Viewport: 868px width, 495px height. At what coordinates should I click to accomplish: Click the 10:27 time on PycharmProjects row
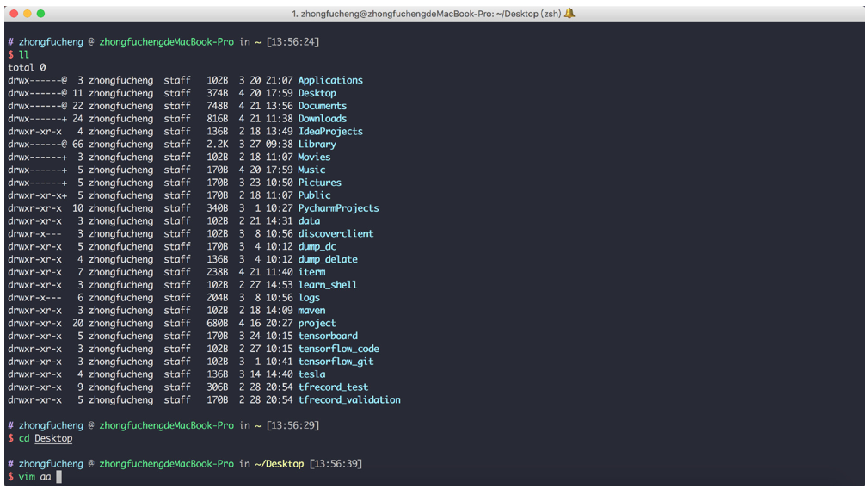tap(280, 208)
